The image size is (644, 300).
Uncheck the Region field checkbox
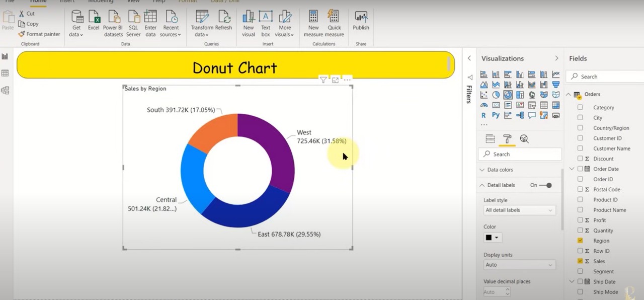pyautogui.click(x=580, y=241)
